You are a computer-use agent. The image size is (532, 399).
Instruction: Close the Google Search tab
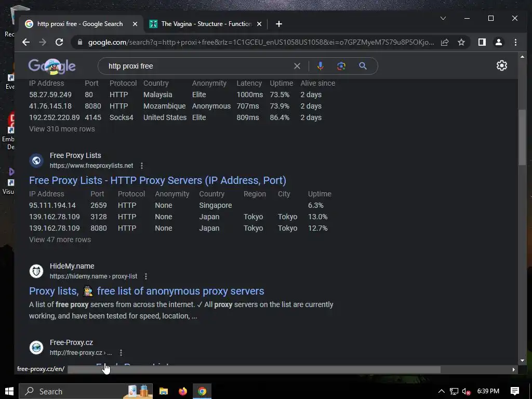point(135,24)
